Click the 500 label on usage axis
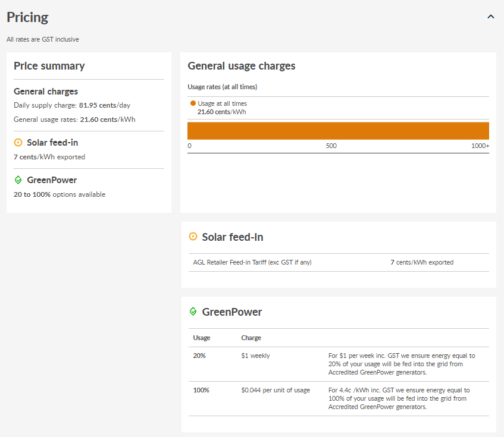 pyautogui.click(x=331, y=146)
